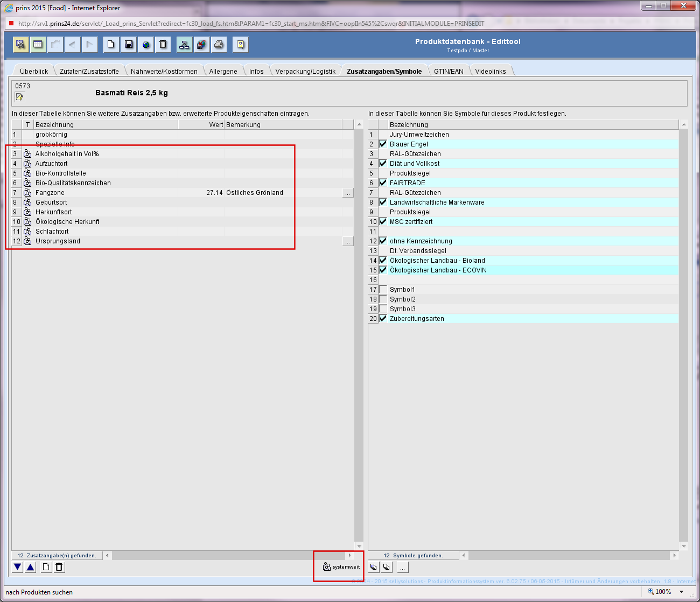Open help with the question mark icon
Screen dimensions: 700x602
pos(240,44)
